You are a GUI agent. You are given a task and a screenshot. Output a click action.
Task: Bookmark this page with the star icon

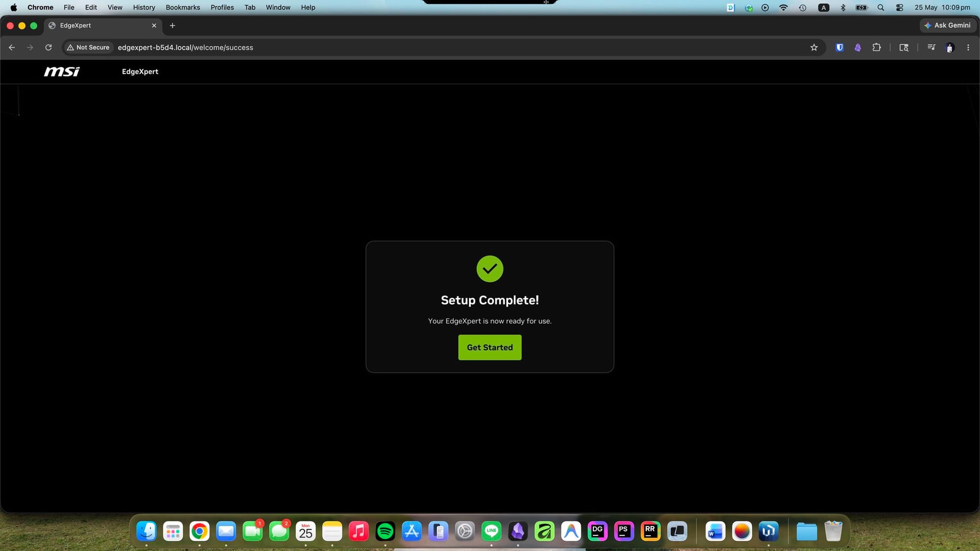[814, 48]
